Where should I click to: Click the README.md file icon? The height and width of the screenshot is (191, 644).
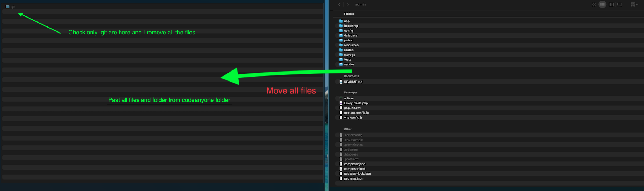click(x=341, y=82)
